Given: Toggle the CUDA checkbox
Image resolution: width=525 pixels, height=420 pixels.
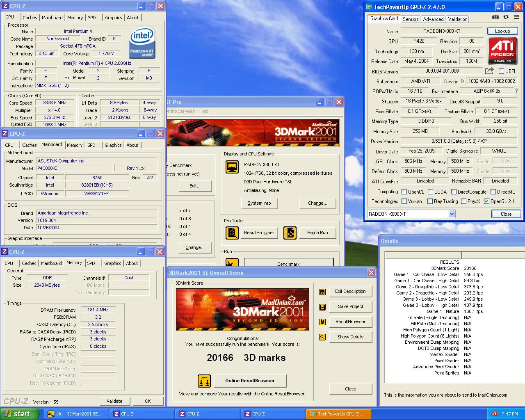Looking at the screenshot, I should (431, 192).
